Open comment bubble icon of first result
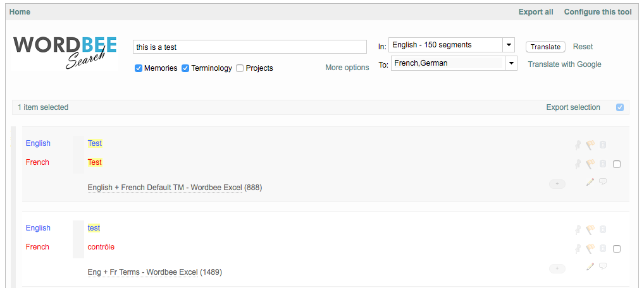The image size is (644, 288). tap(603, 182)
